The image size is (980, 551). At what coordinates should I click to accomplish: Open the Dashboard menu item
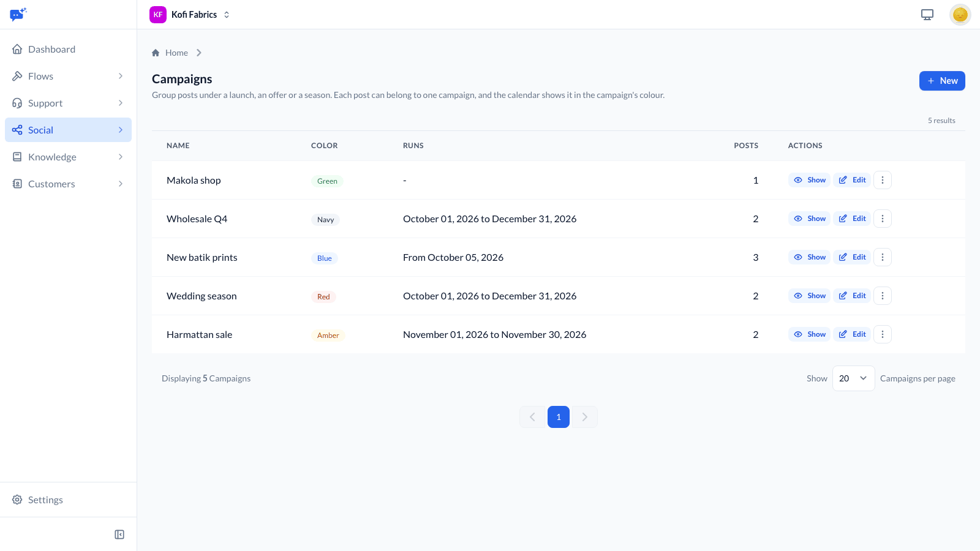(68, 49)
